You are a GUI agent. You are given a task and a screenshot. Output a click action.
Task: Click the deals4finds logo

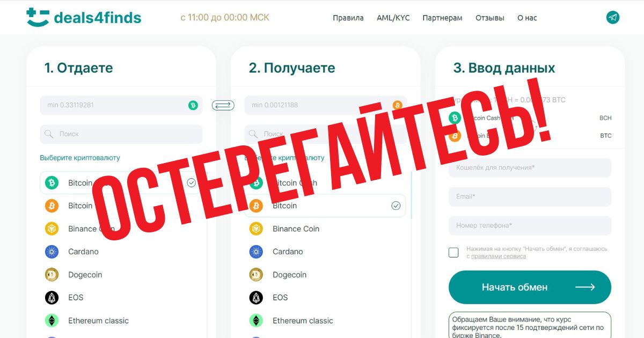point(84,17)
